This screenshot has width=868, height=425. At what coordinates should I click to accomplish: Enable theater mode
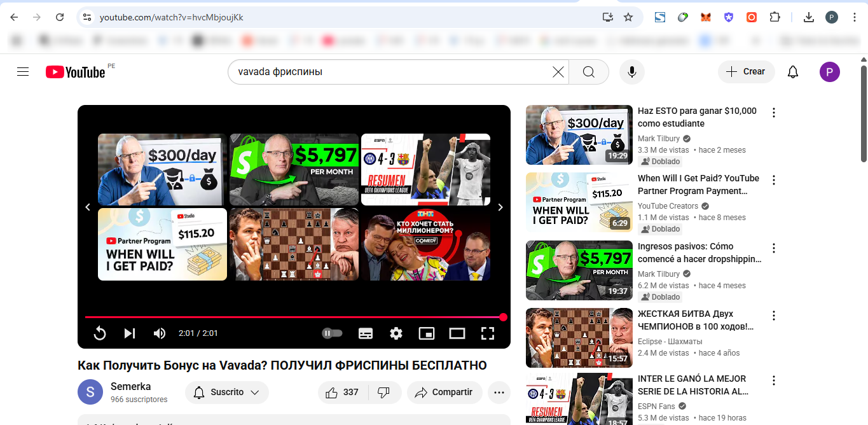pyautogui.click(x=457, y=333)
